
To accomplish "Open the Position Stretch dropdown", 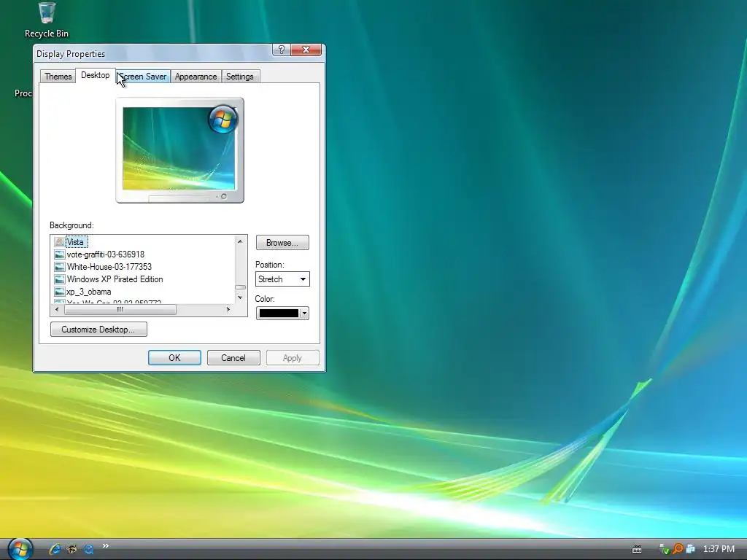I will (282, 279).
